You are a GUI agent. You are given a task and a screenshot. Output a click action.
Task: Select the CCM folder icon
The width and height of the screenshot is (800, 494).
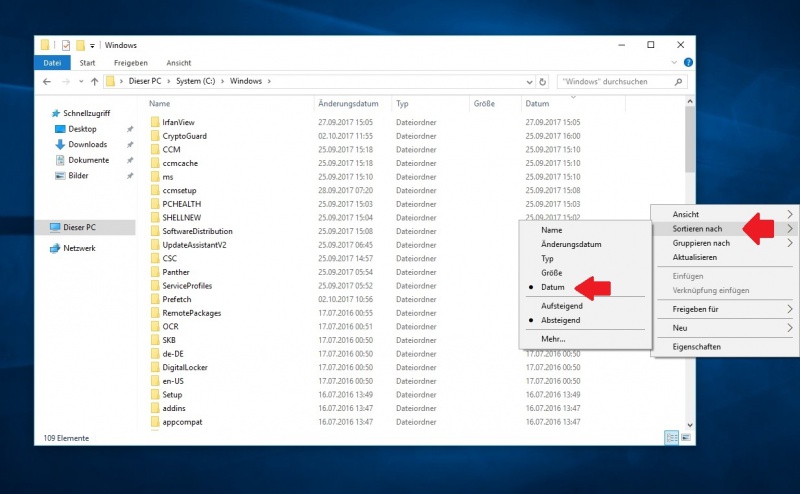[x=155, y=150]
